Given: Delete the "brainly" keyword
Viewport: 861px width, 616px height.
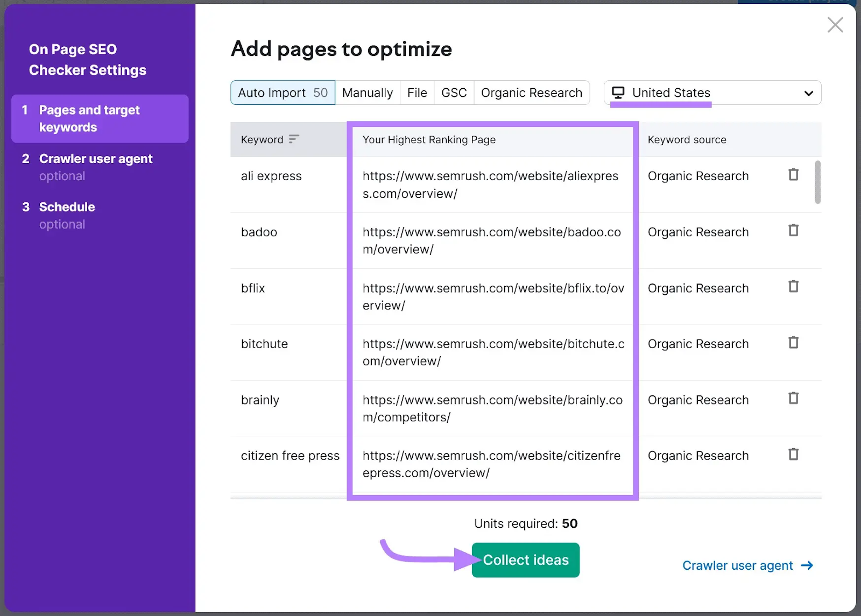Looking at the screenshot, I should click(x=793, y=398).
